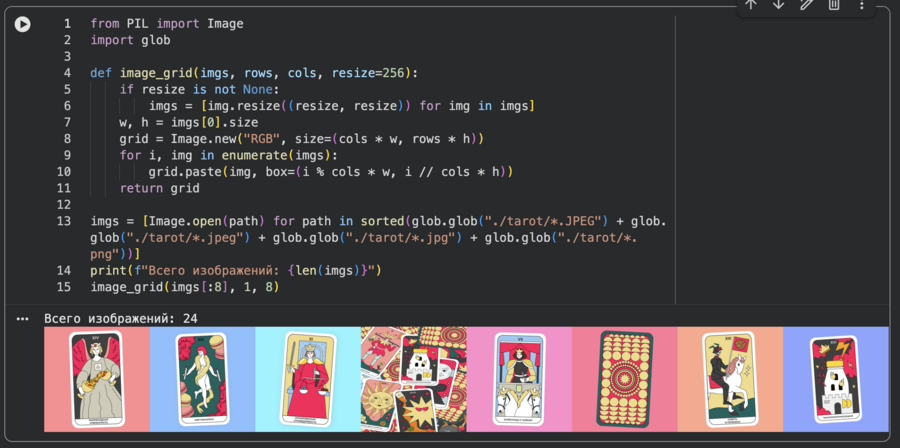This screenshot has width=900, height=448.
Task: Select the Chariot card on the pink background
Action: 519,379
